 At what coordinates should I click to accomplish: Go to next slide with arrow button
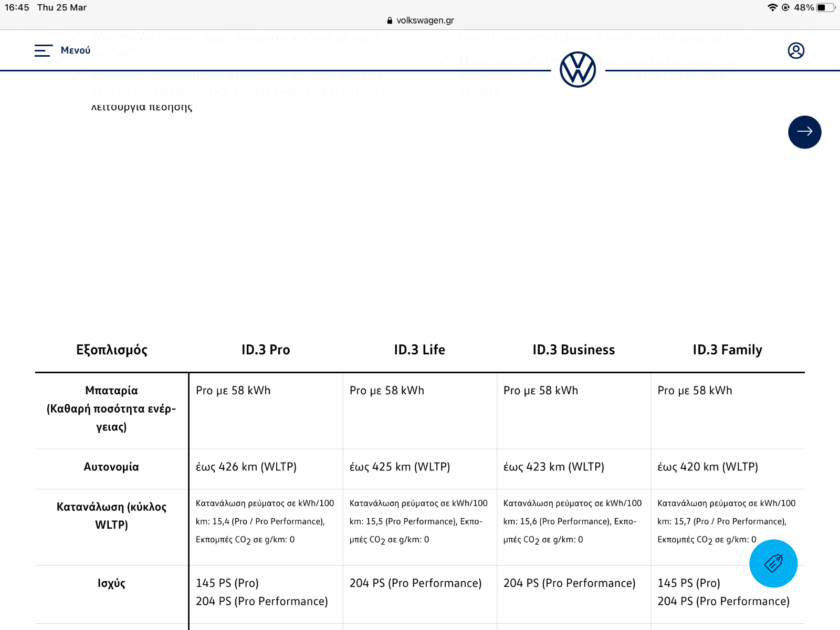[x=804, y=132]
